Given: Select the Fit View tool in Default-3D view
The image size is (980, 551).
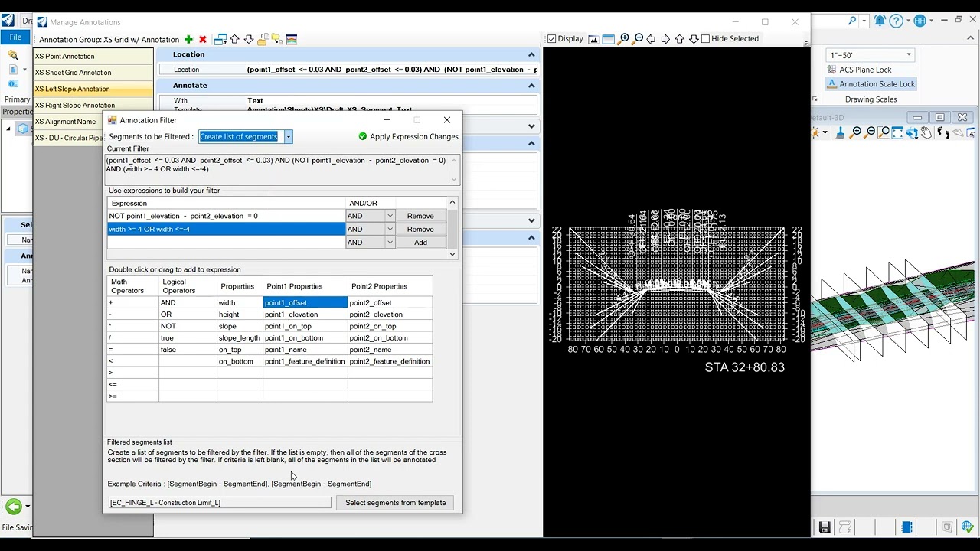Looking at the screenshot, I should click(x=898, y=132).
